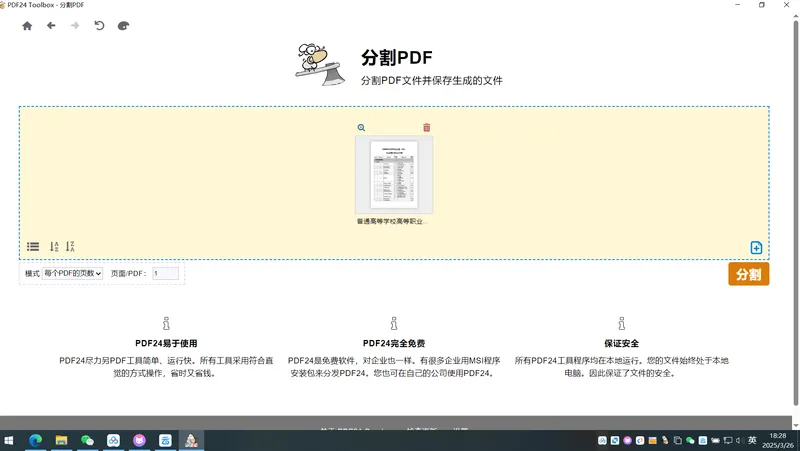Expand the 模式 dropdown
The width and height of the screenshot is (800, 451).
(73, 273)
